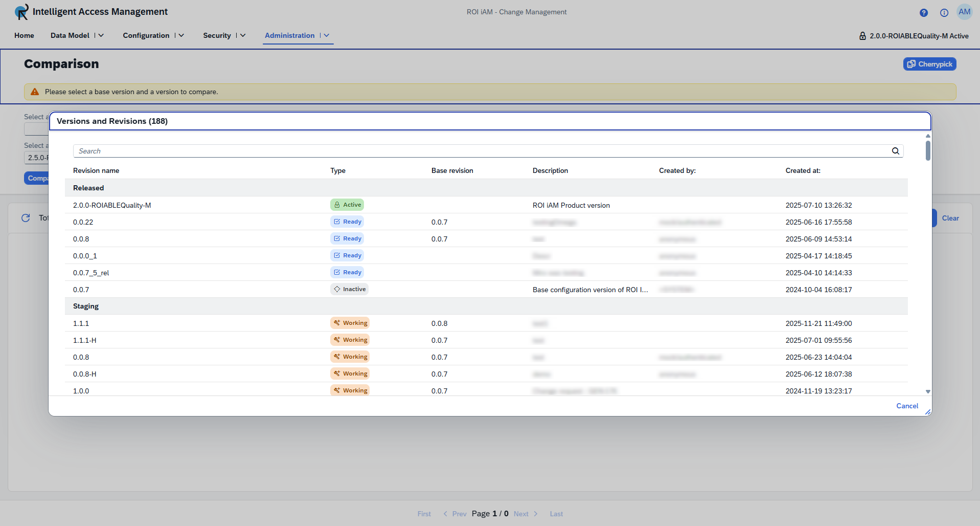Click the Intelligent Access Management logo
980x526 pixels.
(x=21, y=11)
